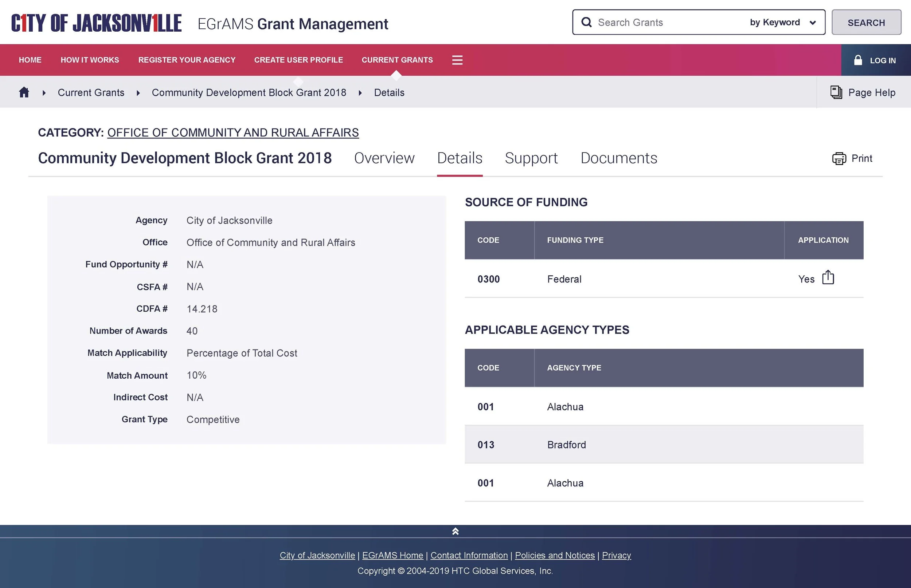Click the home icon in breadcrumb
Image resolution: width=911 pixels, height=588 pixels.
point(24,92)
